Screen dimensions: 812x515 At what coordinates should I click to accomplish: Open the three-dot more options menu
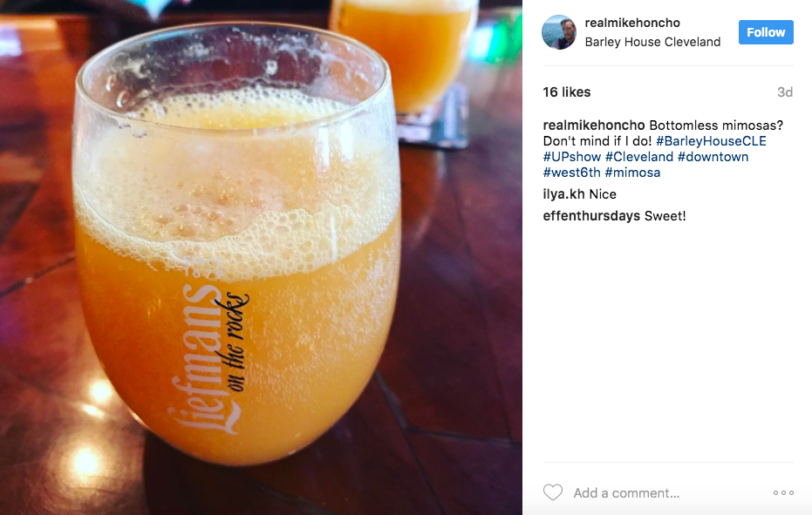click(x=783, y=492)
